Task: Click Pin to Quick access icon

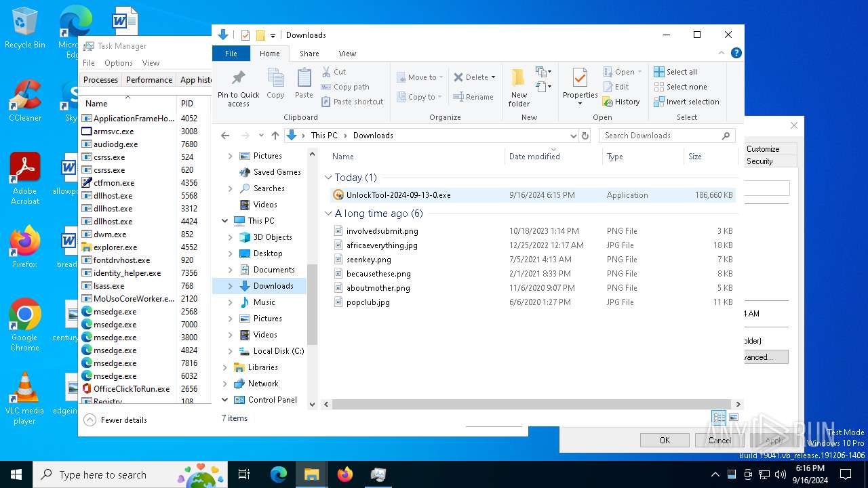Action: coord(238,87)
